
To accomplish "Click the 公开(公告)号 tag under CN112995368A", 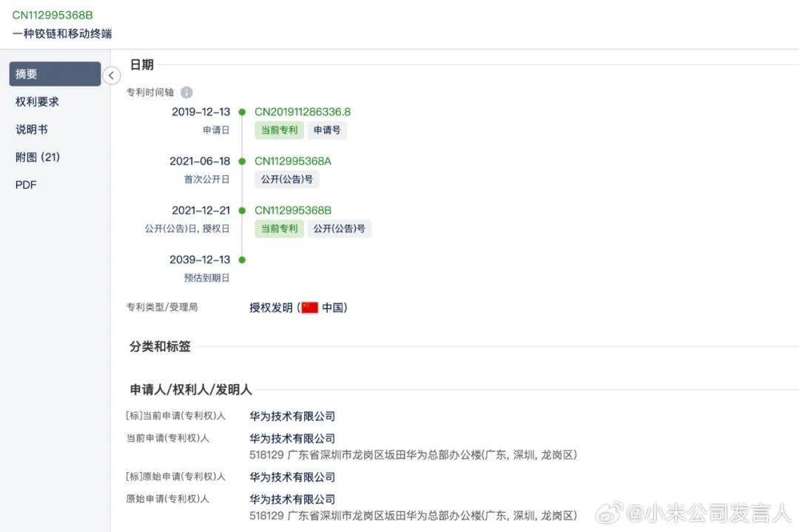I will tap(287, 179).
